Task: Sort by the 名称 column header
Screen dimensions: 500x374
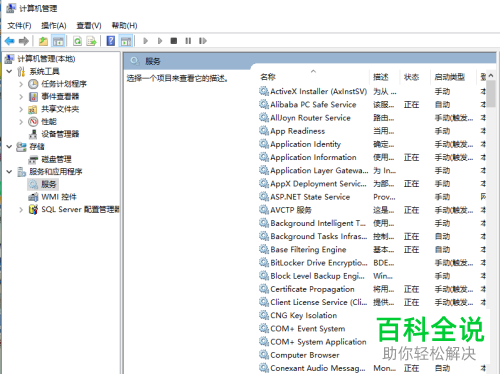Action: tap(268, 77)
